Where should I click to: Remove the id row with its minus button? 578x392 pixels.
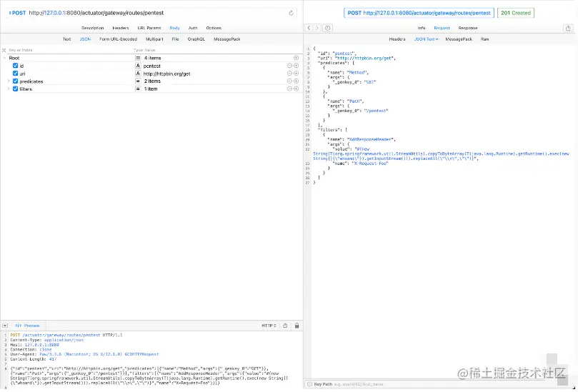tap(290, 66)
